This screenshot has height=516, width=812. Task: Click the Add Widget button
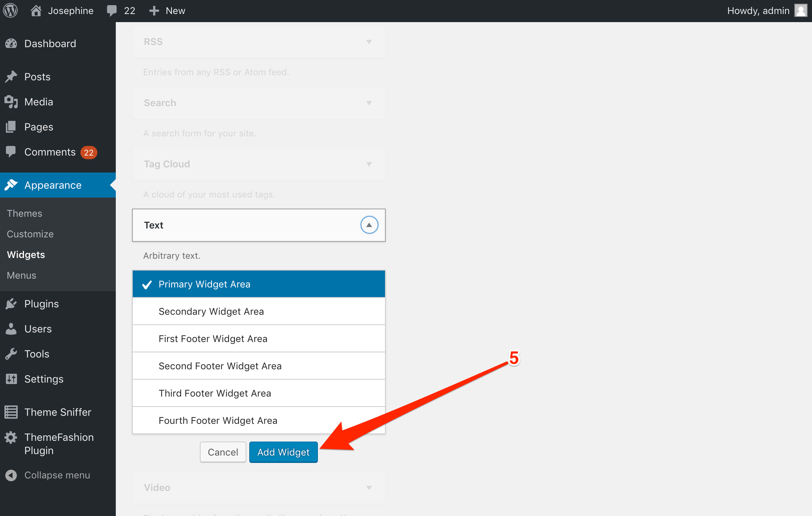(x=283, y=451)
